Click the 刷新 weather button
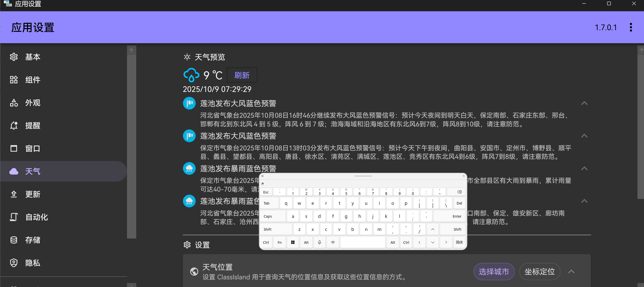The width and height of the screenshot is (644, 287). point(242,75)
